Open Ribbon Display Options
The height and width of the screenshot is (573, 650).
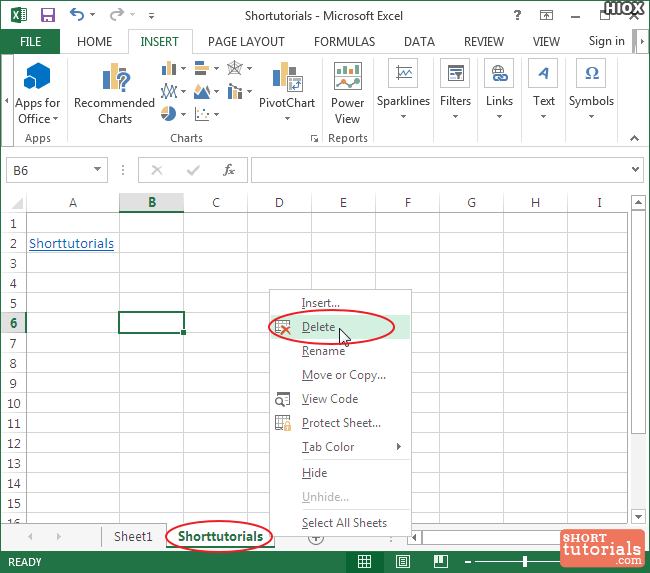(x=546, y=15)
